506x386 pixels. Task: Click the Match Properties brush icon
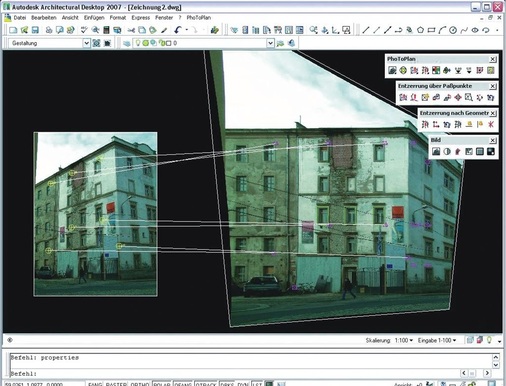coord(164,30)
